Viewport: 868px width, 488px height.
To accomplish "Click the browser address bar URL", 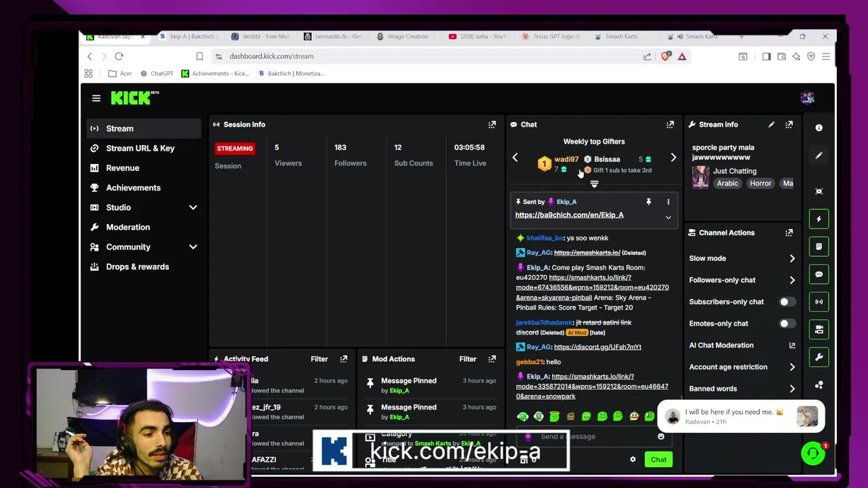I will click(x=271, y=56).
